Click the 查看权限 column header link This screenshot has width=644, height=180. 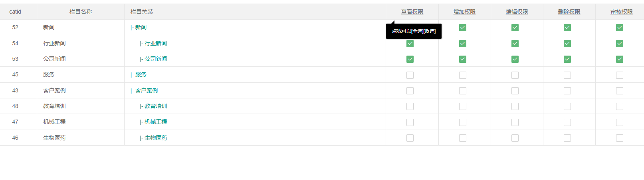click(x=412, y=12)
